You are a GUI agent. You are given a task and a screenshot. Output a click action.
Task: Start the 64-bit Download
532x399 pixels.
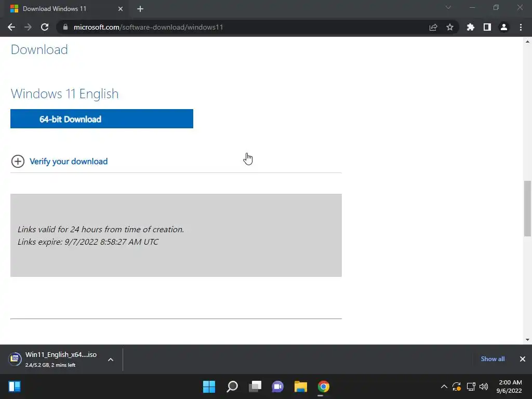point(102,119)
